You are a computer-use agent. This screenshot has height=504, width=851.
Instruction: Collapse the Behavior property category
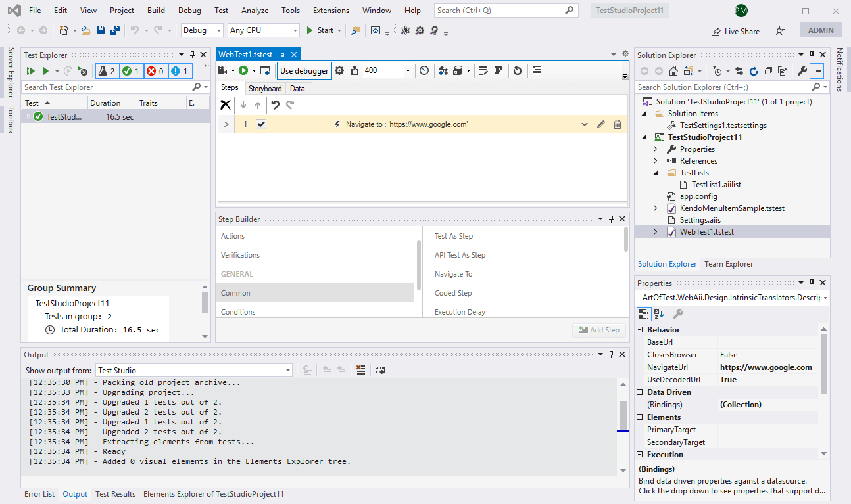tap(641, 330)
